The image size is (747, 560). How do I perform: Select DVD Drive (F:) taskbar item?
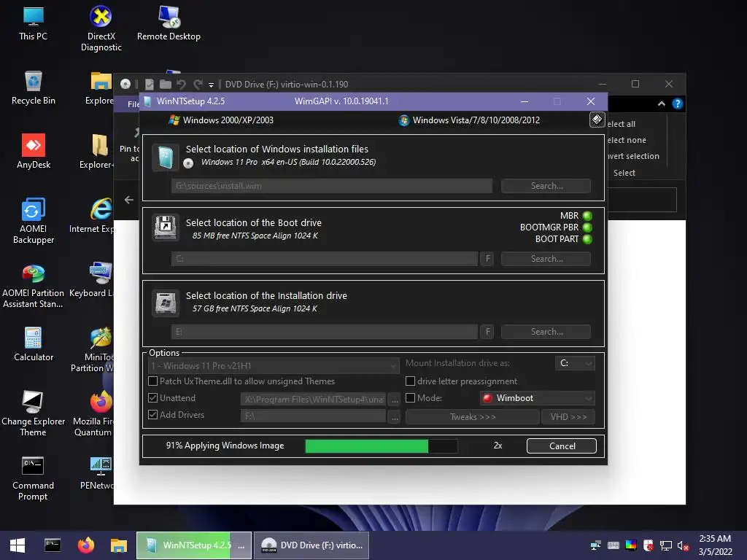point(311,545)
